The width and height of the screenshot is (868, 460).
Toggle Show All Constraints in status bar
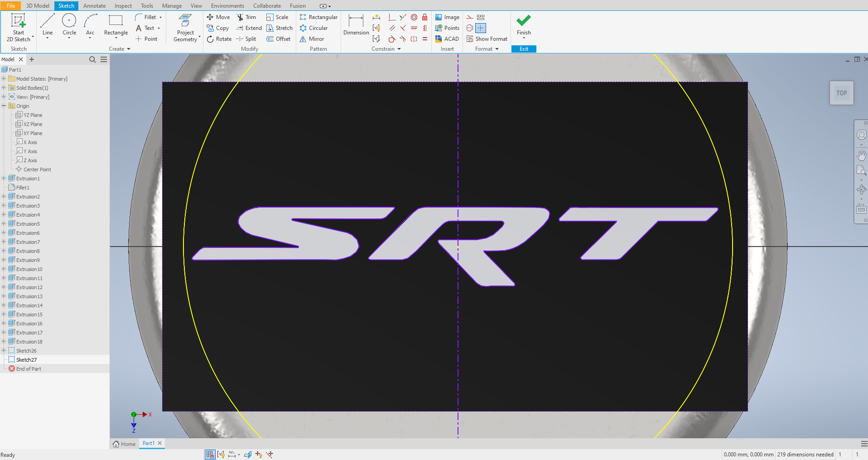pyautogui.click(x=221, y=454)
